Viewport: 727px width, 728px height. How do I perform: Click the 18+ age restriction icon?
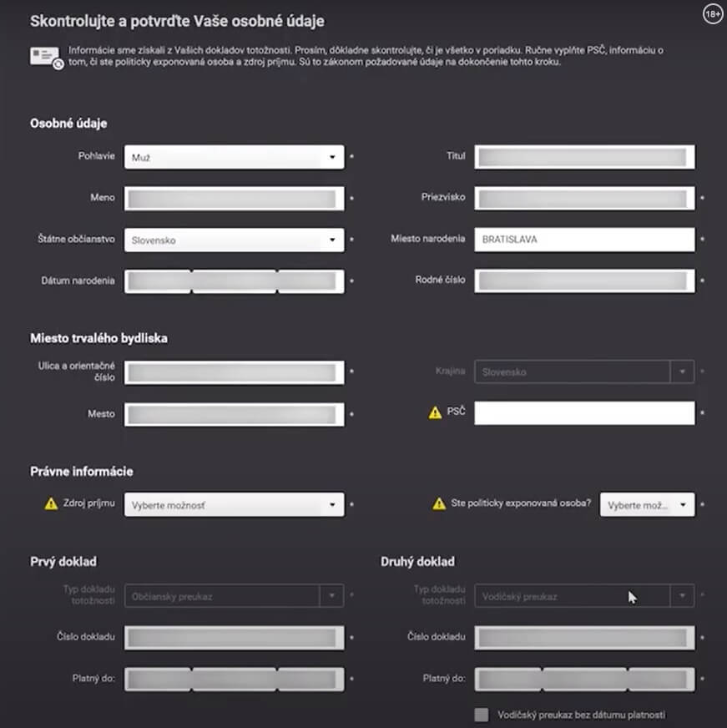coord(712,14)
